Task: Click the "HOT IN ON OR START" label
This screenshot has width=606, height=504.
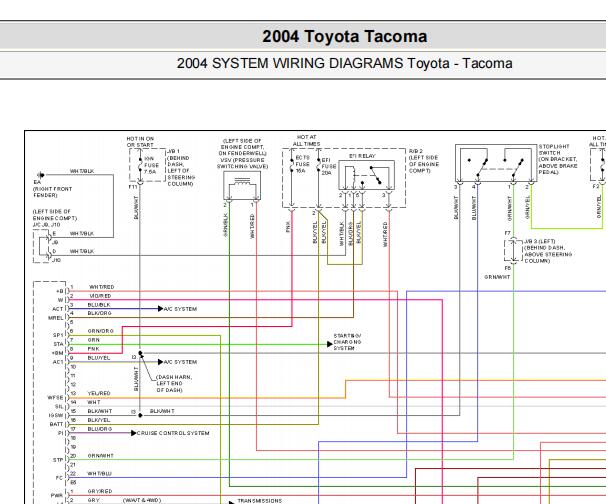Action: coord(140,142)
